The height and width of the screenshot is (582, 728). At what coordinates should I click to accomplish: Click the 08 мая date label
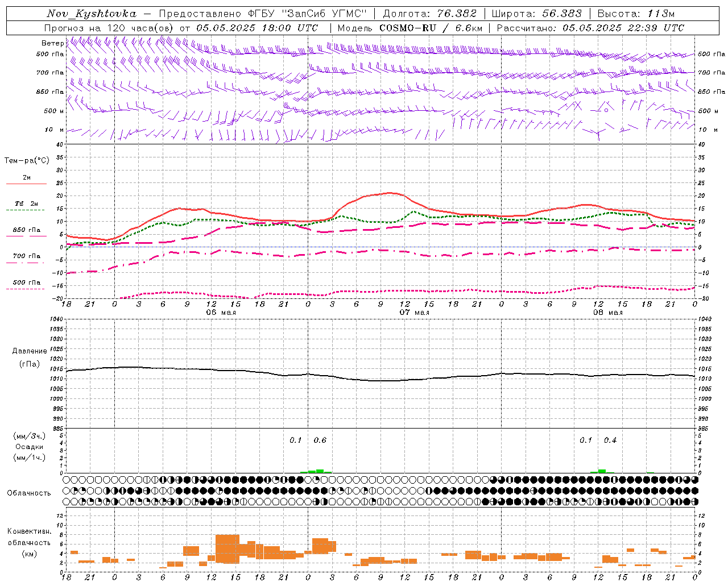click(x=608, y=313)
